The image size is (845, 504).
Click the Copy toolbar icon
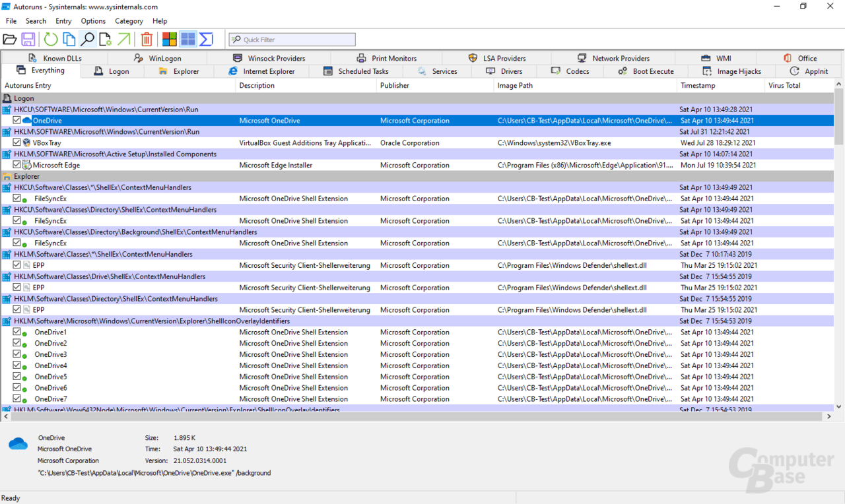pos(69,40)
